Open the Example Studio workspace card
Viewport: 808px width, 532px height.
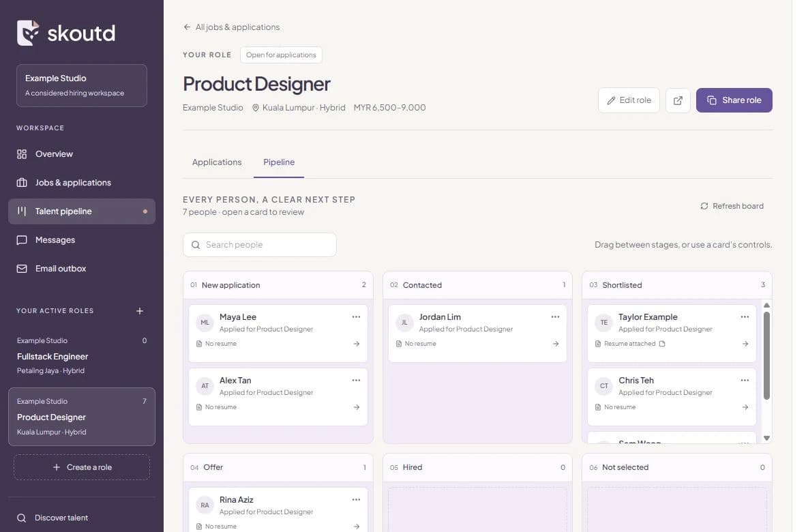click(82, 85)
